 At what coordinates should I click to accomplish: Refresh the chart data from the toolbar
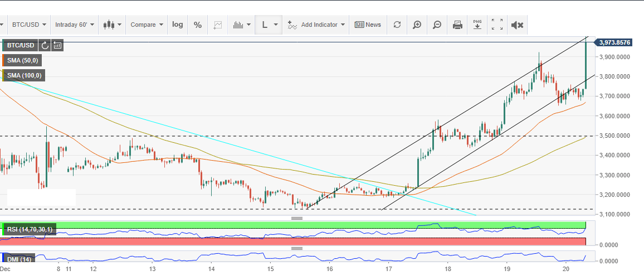click(397, 25)
